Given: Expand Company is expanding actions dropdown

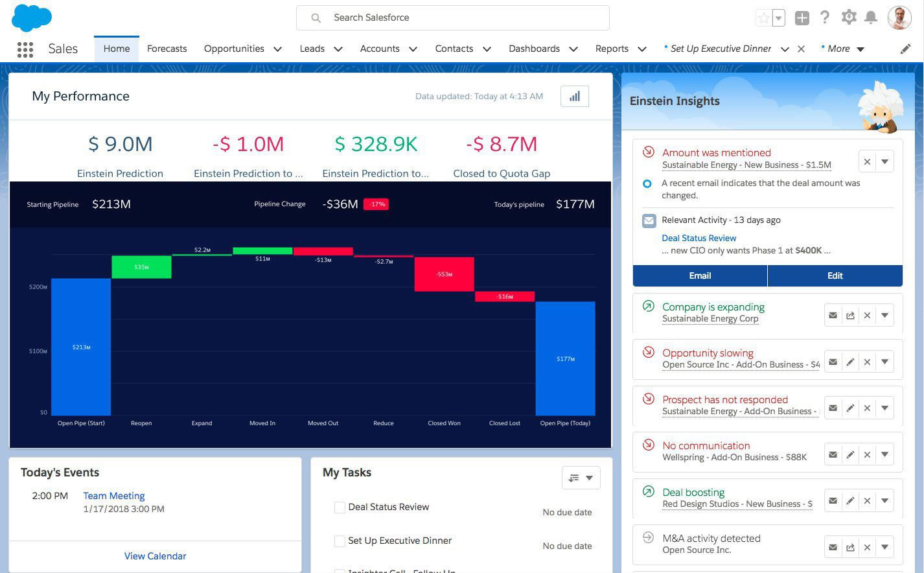Looking at the screenshot, I should point(884,316).
